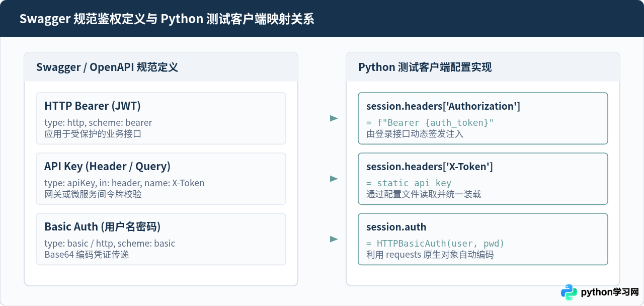Click the 'HTTP Bearer (JWT)' card title
The width and height of the screenshot is (644, 306).
pyautogui.click(x=93, y=106)
